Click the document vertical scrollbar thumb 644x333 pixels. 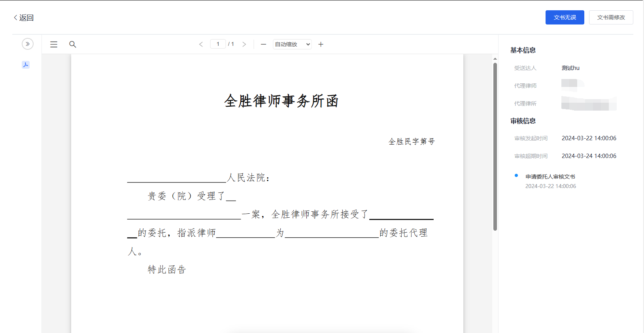point(495,147)
